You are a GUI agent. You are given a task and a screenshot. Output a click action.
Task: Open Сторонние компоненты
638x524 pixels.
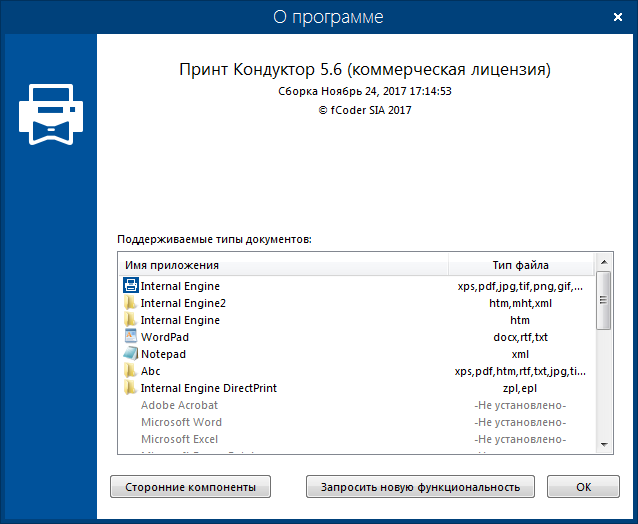click(x=190, y=487)
